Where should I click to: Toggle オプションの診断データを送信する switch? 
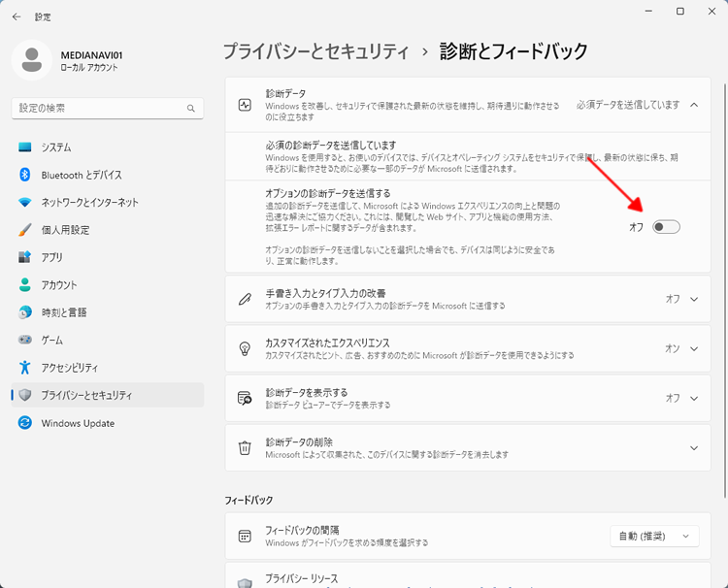[x=666, y=227]
